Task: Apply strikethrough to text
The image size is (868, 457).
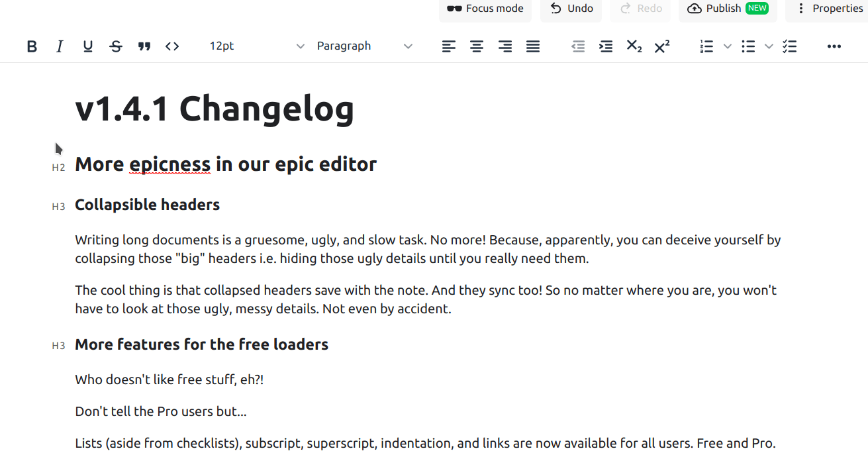Action: (x=116, y=46)
